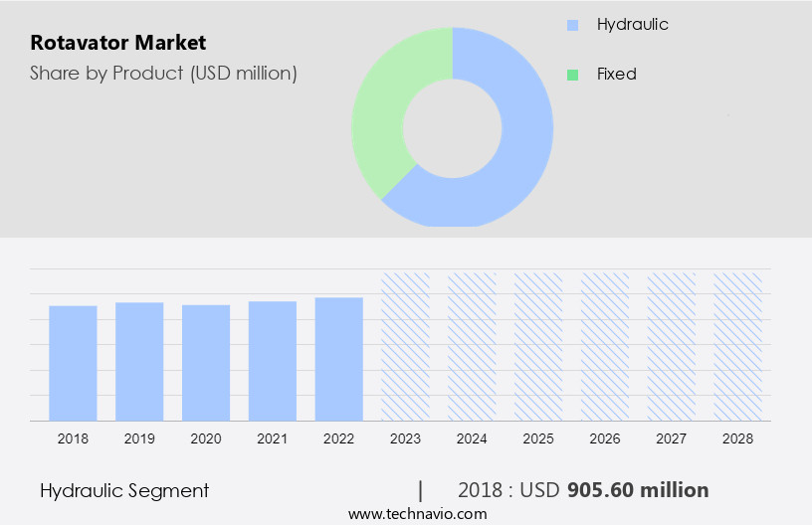The height and width of the screenshot is (525, 812).
Task: Click the 2021 bar in chart
Action: [x=273, y=361]
